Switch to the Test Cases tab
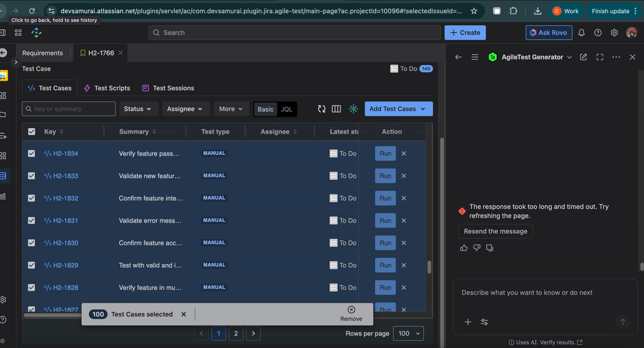 (50, 88)
